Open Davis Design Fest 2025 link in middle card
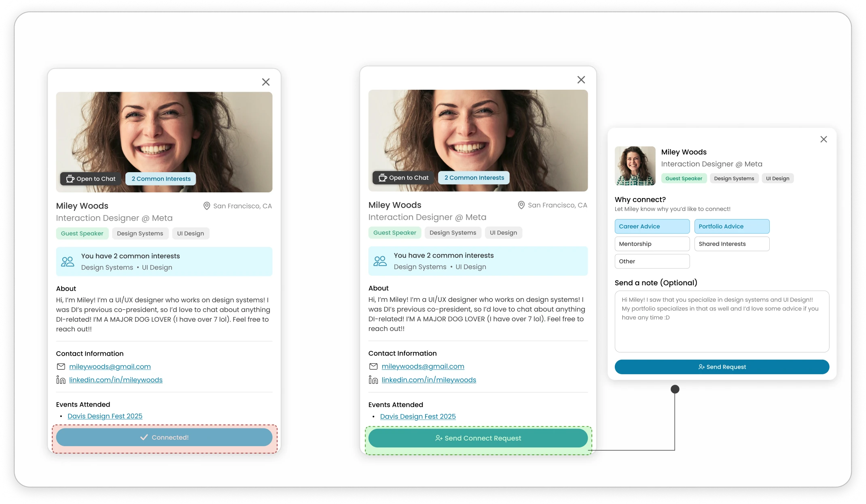Viewport: 866px width, 504px height. [x=418, y=416]
